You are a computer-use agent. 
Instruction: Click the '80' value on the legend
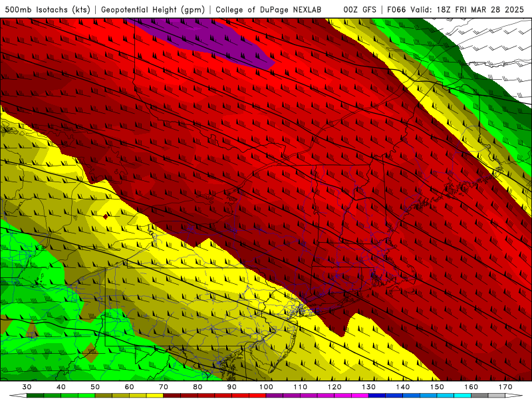(x=198, y=387)
